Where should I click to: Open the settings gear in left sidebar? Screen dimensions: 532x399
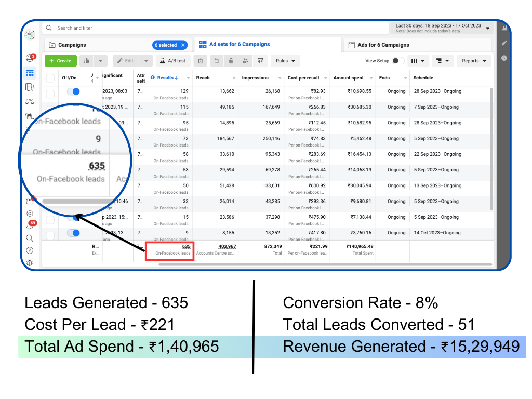[30, 213]
